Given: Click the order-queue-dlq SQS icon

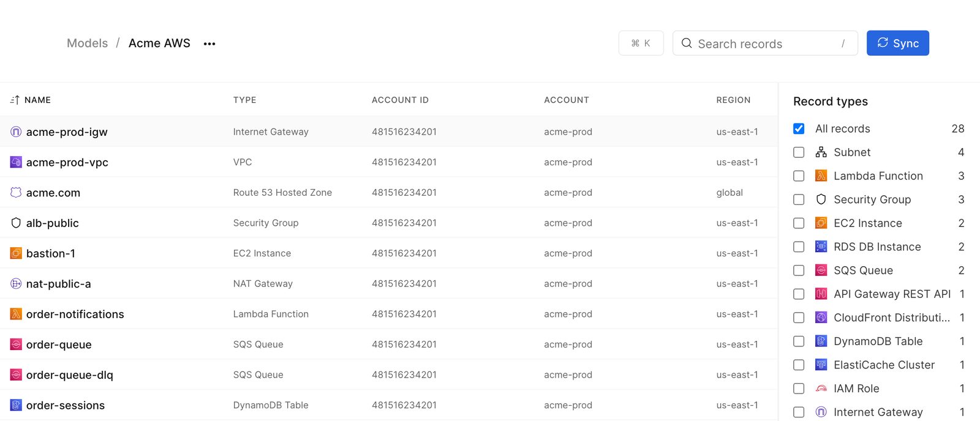Looking at the screenshot, I should point(16,374).
